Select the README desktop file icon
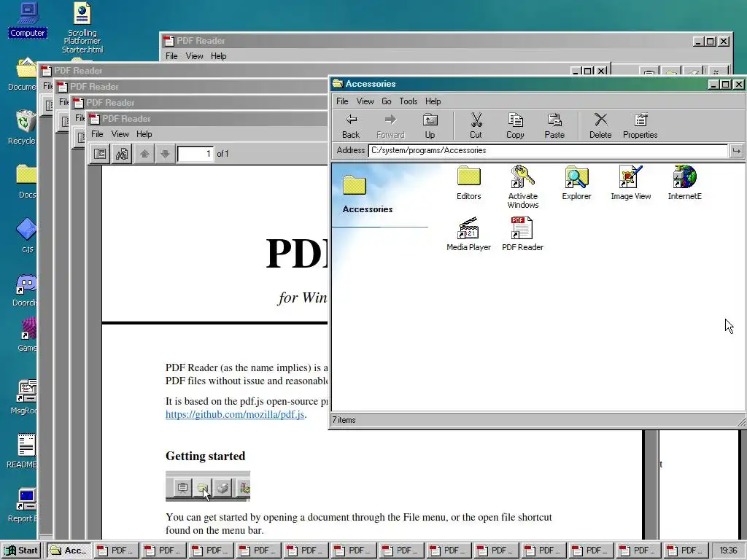This screenshot has height=560, width=747. click(23, 451)
